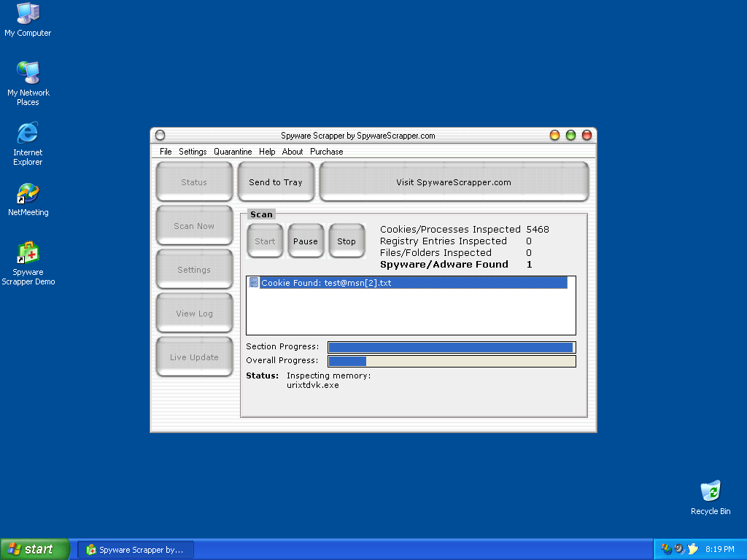Click the Overall Progress bar
This screenshot has width=747, height=560.
[x=452, y=361]
